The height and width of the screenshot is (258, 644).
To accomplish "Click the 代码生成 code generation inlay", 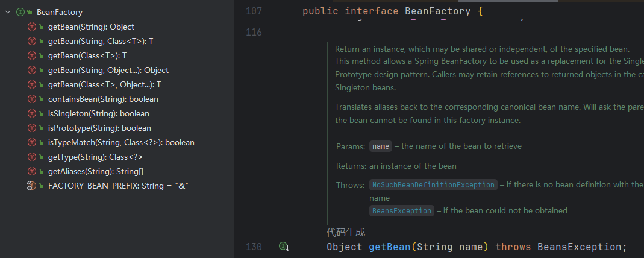I will point(346,233).
